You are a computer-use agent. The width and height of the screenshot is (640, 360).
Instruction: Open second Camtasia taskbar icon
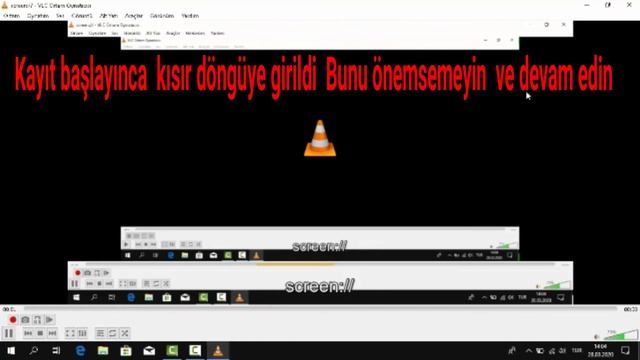195,351
